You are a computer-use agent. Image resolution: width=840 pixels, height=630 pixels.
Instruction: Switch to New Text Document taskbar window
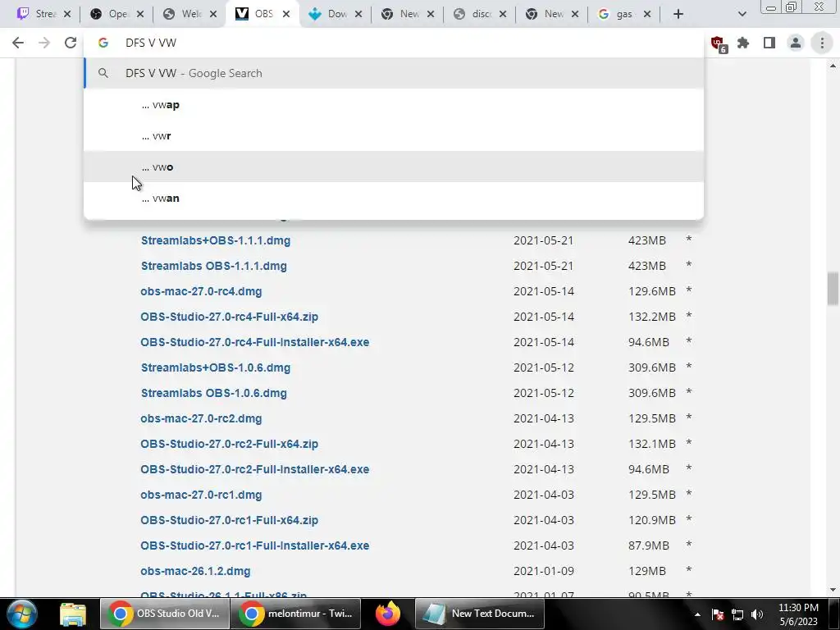coord(480,614)
